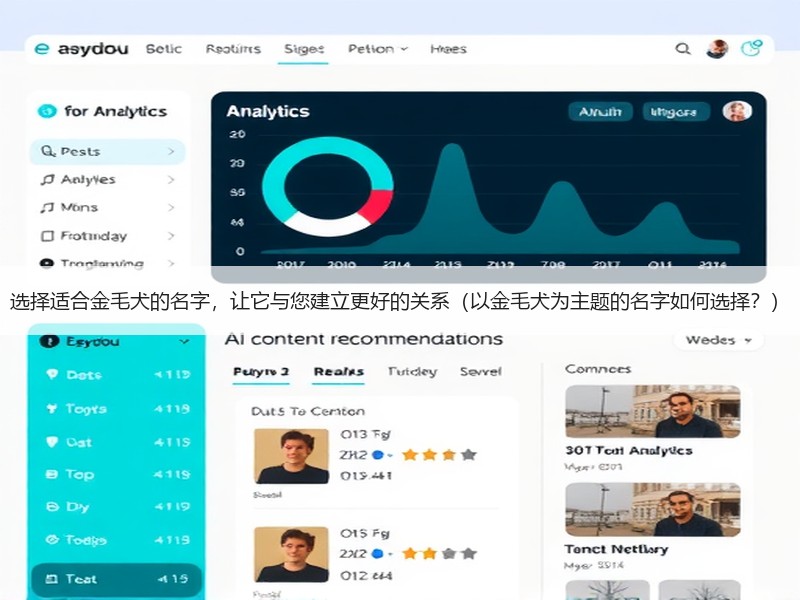Select the Siges nav tab

(304, 49)
